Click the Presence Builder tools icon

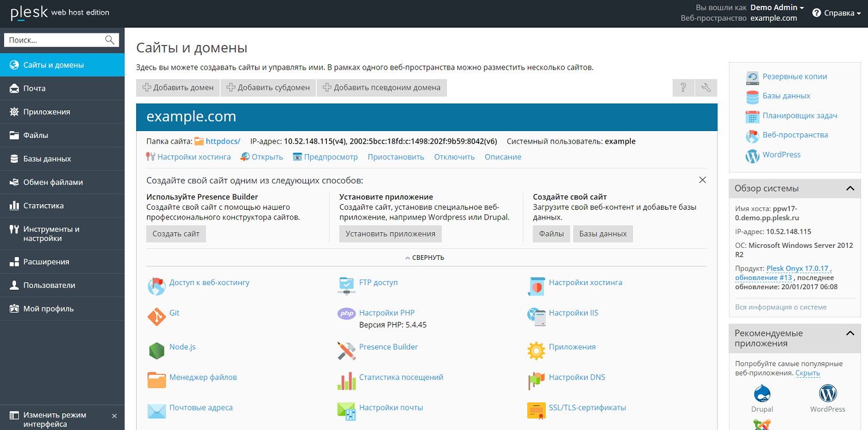click(346, 351)
